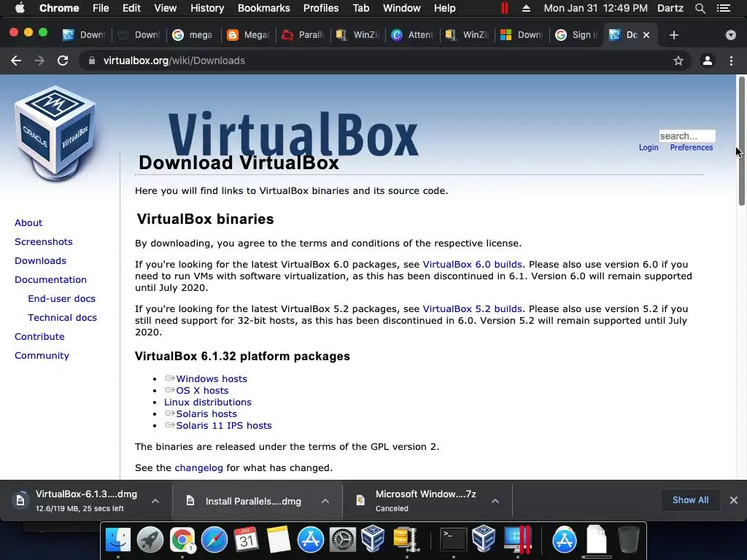Open the History menu

point(207,8)
